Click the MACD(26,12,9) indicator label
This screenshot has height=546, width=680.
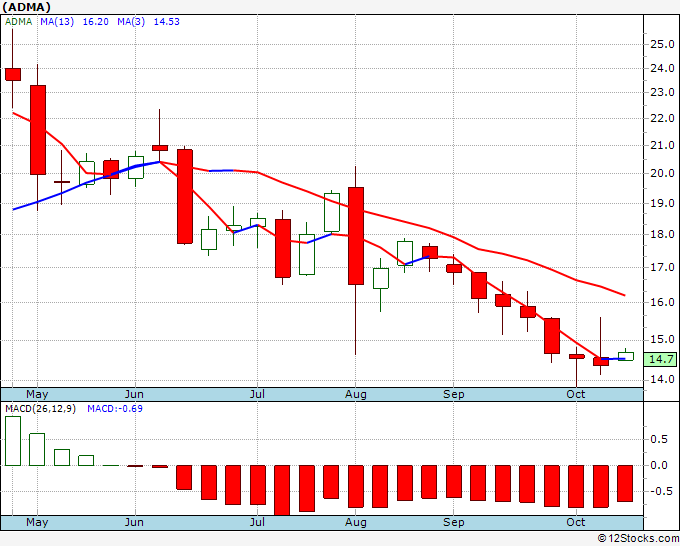point(40,409)
